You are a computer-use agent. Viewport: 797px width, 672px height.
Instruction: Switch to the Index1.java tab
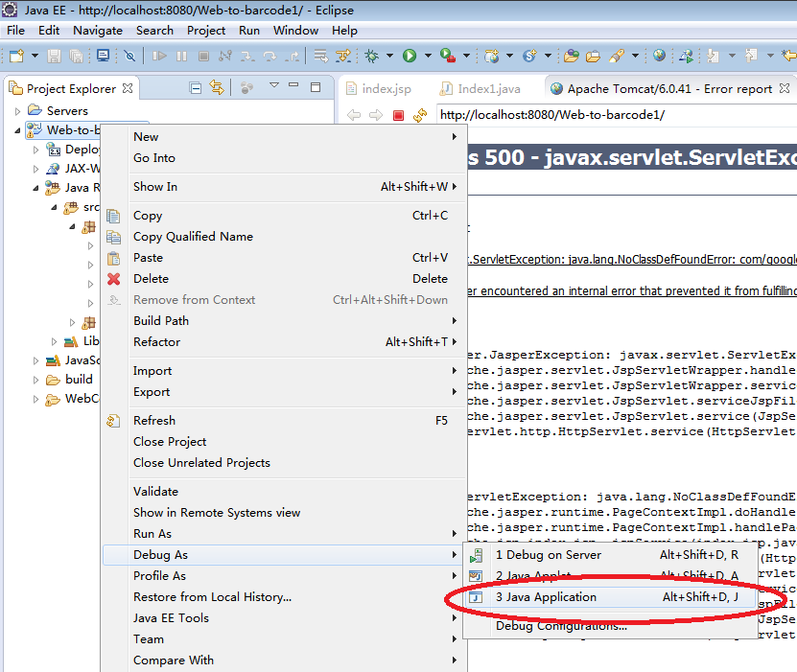pos(481,89)
